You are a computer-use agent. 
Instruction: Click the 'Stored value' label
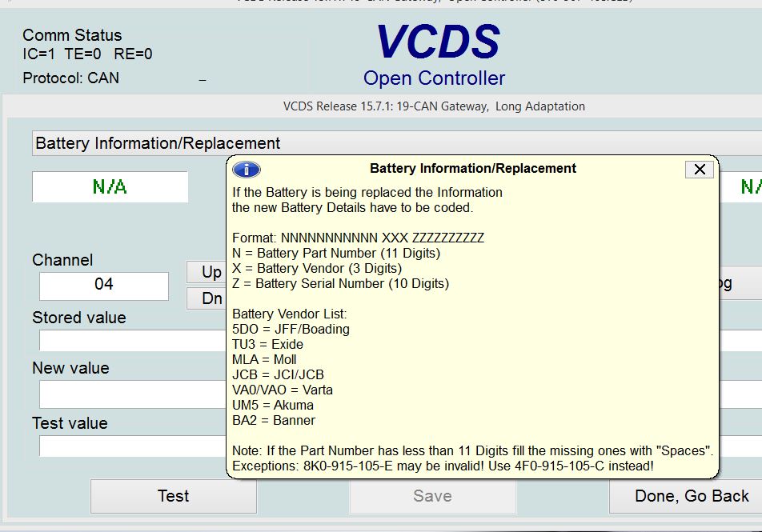79,318
